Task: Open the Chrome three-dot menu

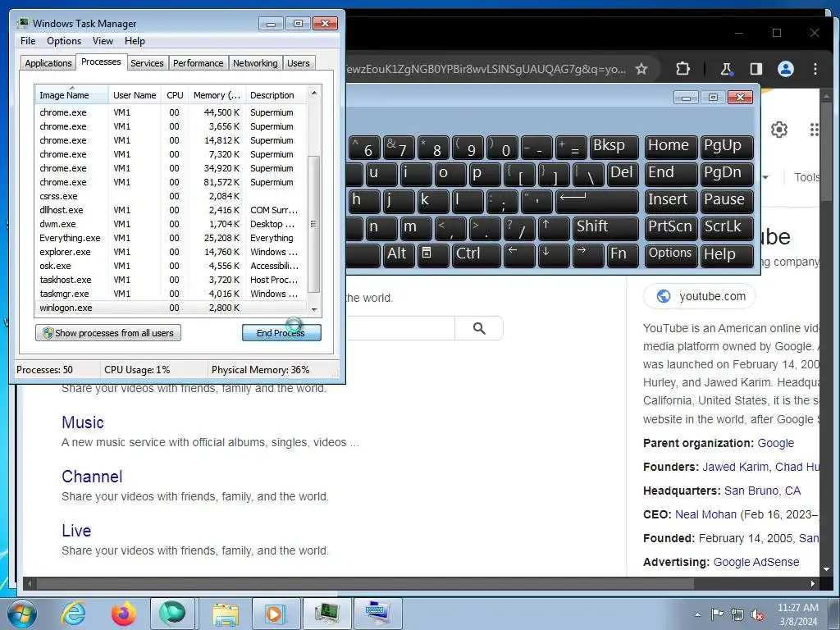Action: coord(815,69)
